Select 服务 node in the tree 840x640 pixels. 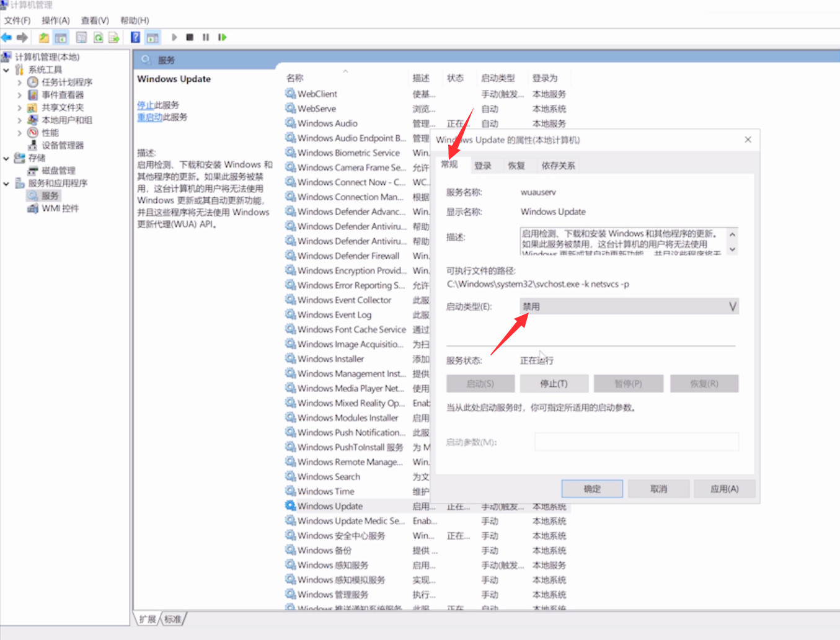coord(50,196)
